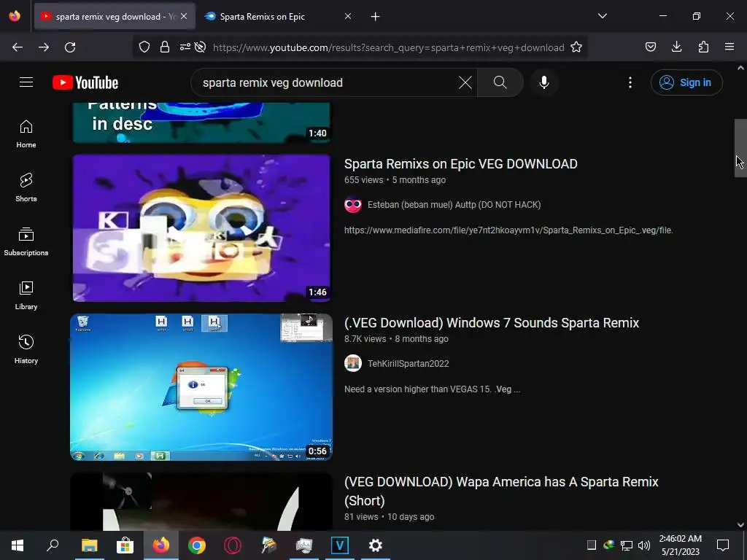Save page to Pocket
This screenshot has width=747, height=560.
pyautogui.click(x=650, y=47)
